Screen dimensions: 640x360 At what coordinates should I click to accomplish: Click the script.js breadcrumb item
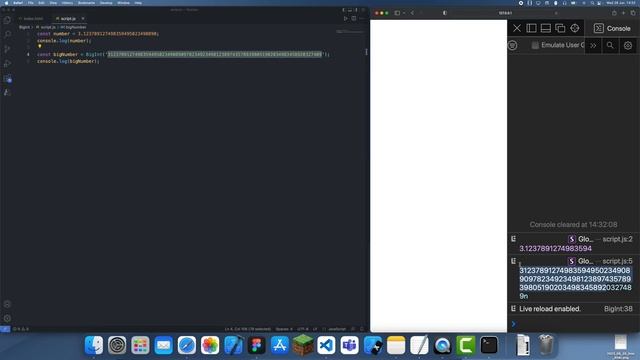click(x=46, y=27)
